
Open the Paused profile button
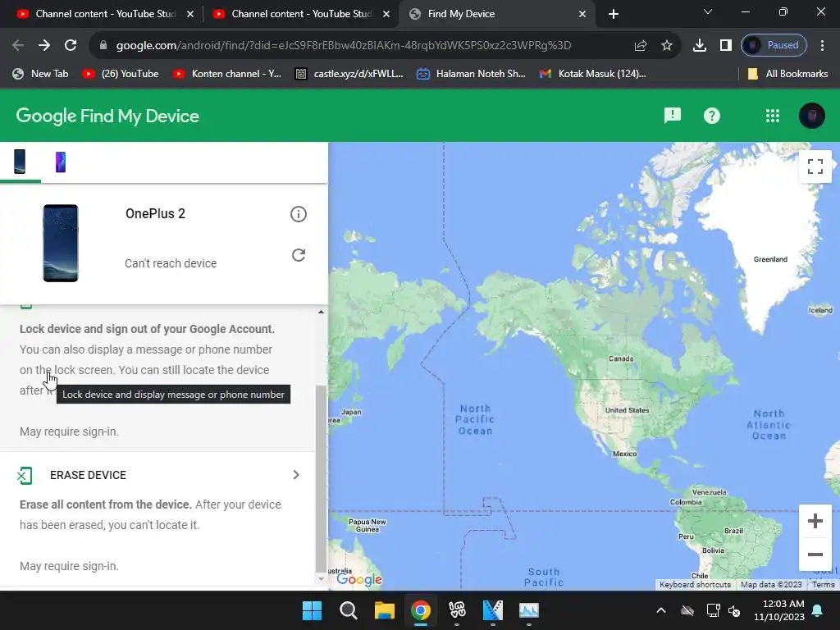773,45
